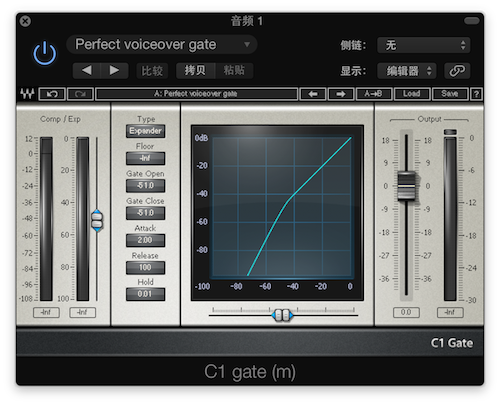Click the pill button at top right of window

pos(472,21)
